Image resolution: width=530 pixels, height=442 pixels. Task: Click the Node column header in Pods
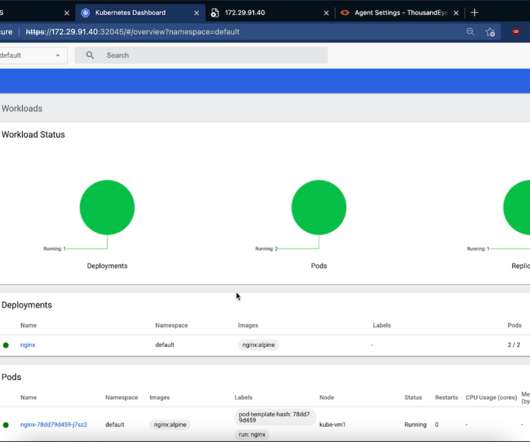point(327,397)
